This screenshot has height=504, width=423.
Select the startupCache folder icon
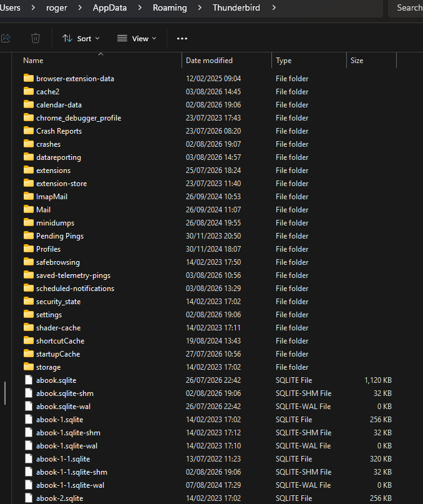29,354
